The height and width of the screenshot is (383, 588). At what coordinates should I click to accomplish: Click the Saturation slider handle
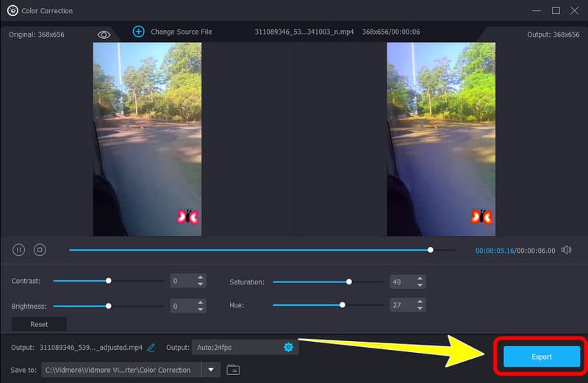point(349,282)
